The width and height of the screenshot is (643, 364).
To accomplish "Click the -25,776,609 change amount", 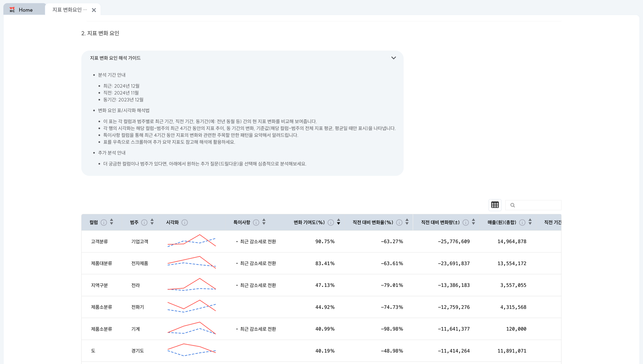I will tap(454, 242).
